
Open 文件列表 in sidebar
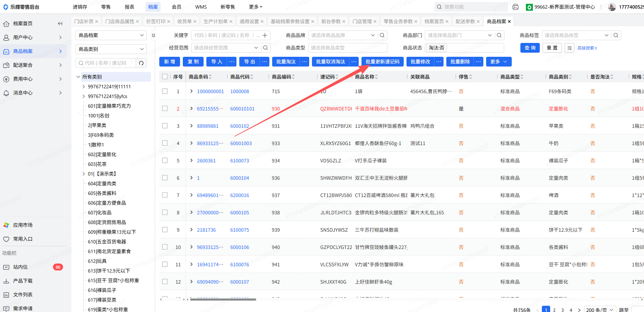23,295
